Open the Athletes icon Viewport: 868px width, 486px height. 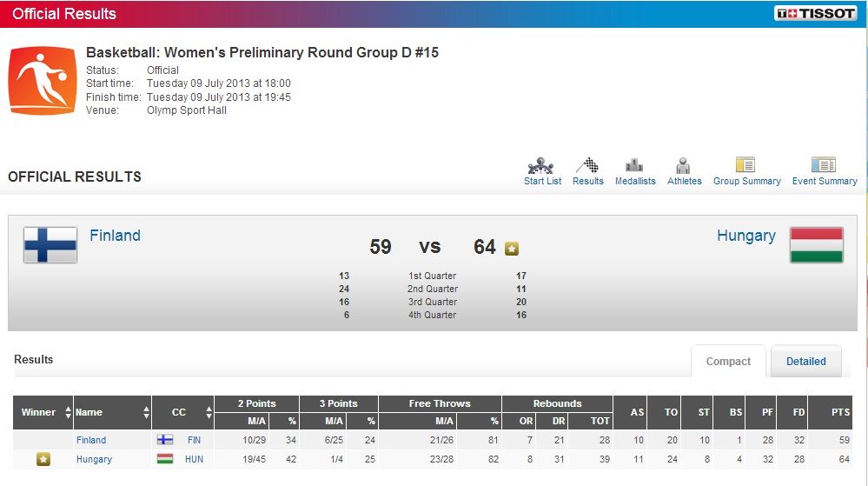coord(684,165)
